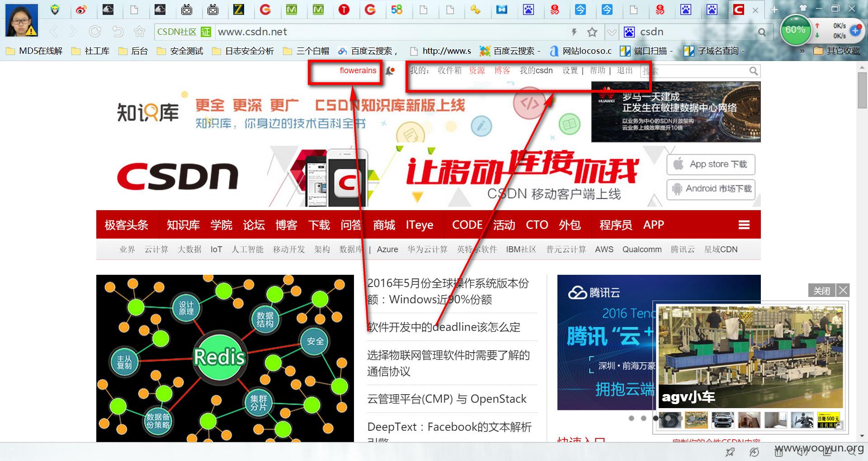Screen dimensions: 868x461
Task: Click the bookmark star inside the address bar
Action: pyautogui.click(x=592, y=32)
